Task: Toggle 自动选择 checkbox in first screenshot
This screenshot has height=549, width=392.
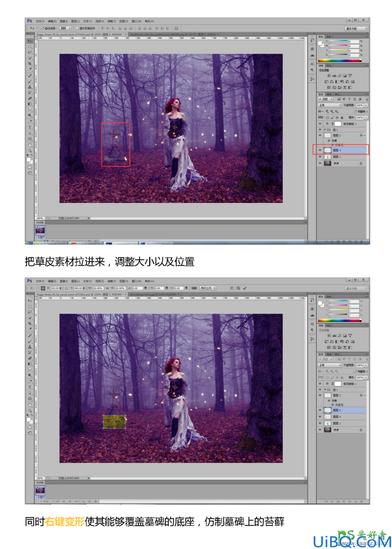Action: pyautogui.click(x=42, y=28)
